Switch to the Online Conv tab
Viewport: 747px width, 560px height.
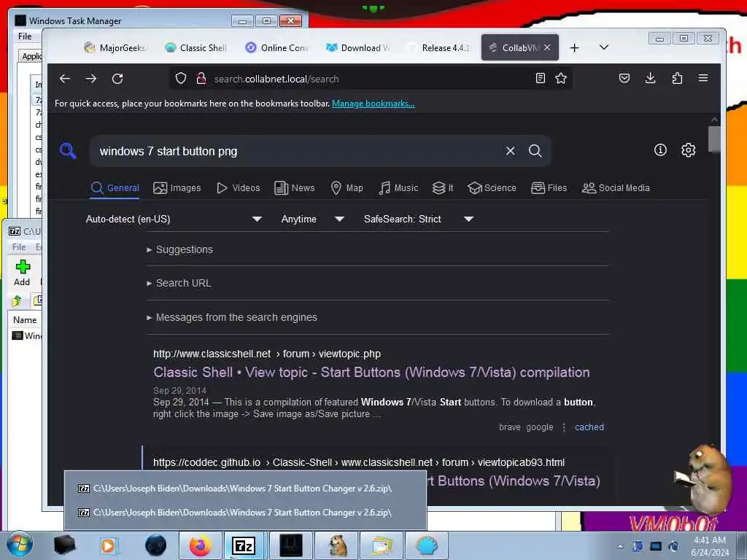(276, 47)
